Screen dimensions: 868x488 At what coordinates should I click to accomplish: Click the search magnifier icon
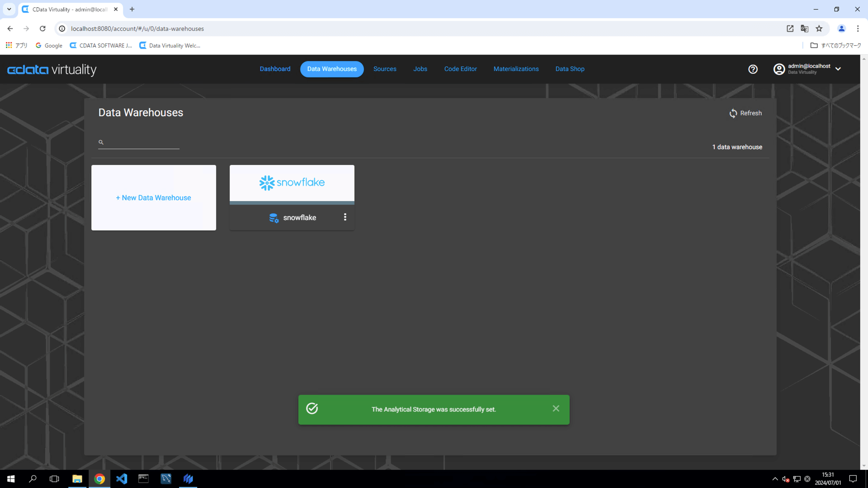point(101,142)
